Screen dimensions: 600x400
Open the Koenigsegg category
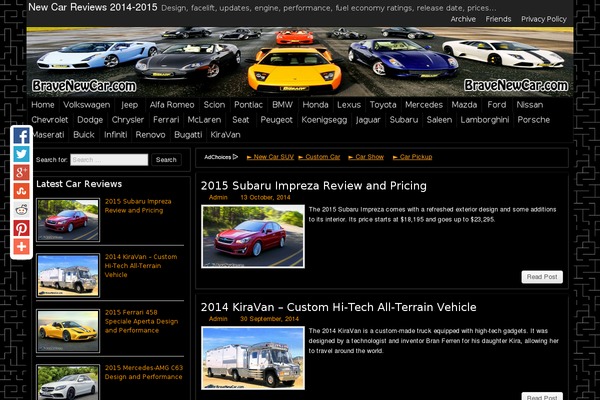coord(324,120)
